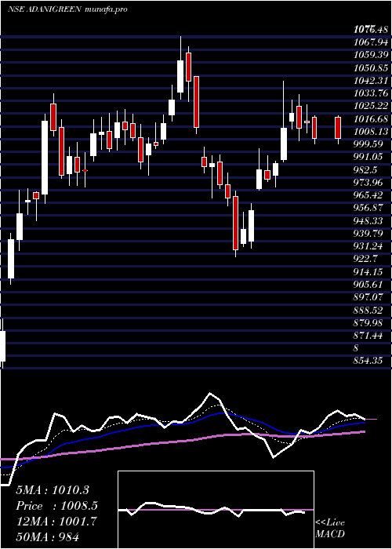This screenshot has width=392, height=549.
Task: Select the 1025.22 price axis label
Action: pos(370,106)
